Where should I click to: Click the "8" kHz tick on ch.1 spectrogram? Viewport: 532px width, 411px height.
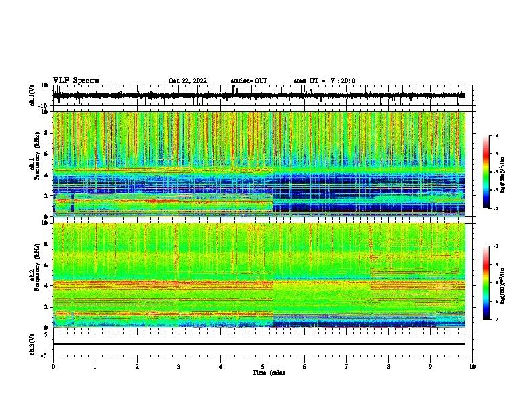[x=46, y=133]
